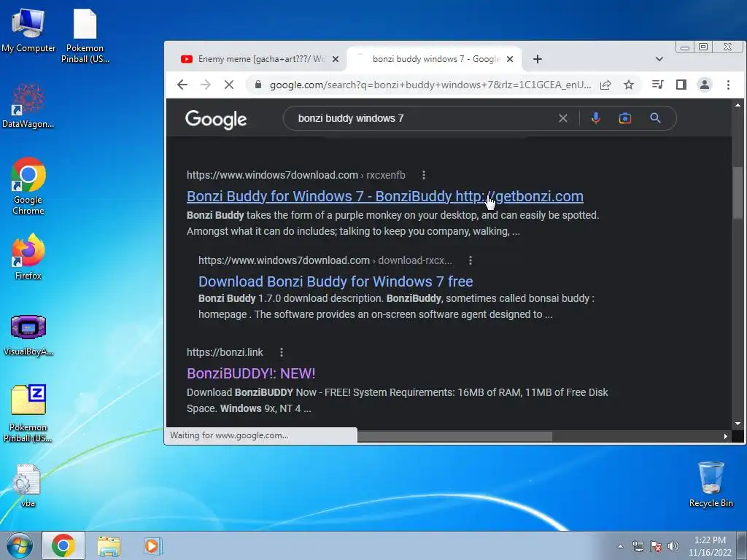Stop page loading button
This screenshot has height=560, width=747.
(228, 85)
